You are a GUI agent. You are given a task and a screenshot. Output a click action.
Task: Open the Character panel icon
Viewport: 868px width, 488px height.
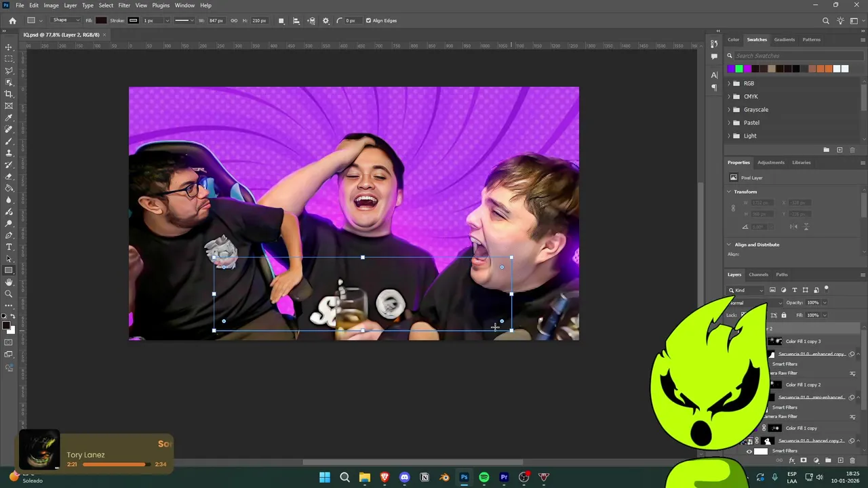click(714, 75)
